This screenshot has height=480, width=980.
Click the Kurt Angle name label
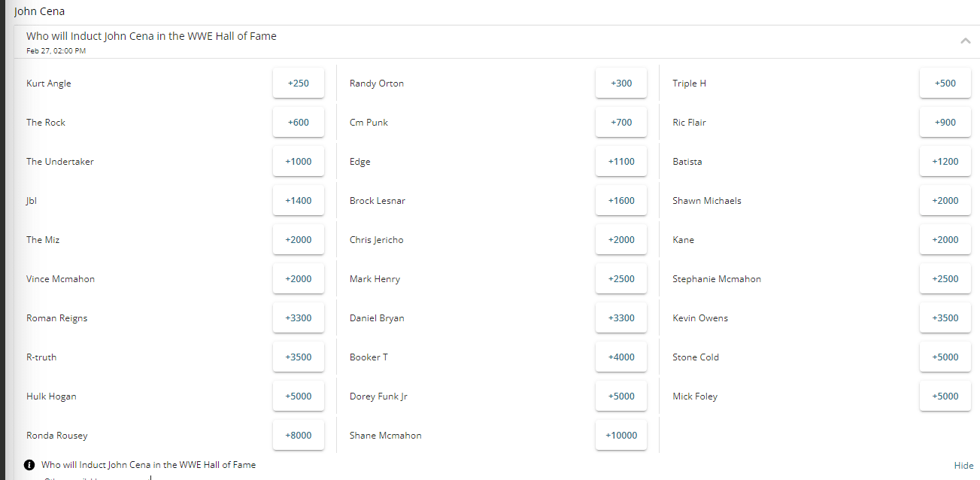[49, 84]
